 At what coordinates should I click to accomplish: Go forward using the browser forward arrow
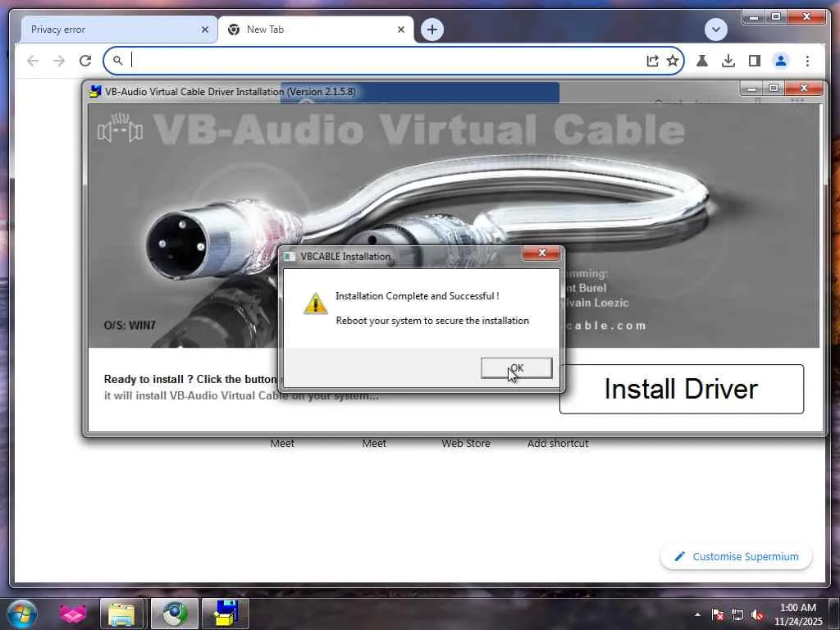coord(59,61)
